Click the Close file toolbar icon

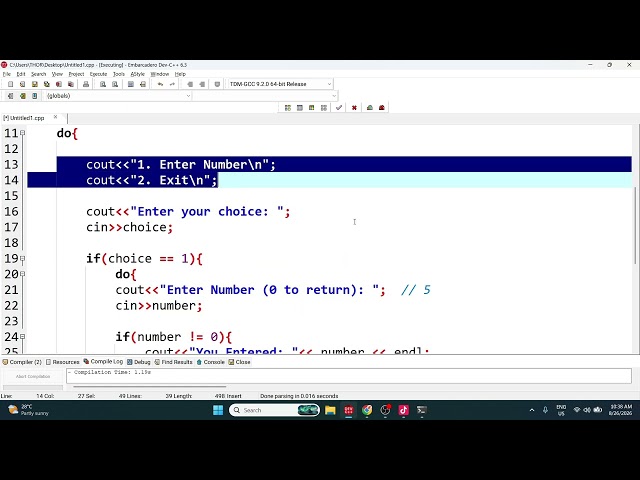pos(59,84)
